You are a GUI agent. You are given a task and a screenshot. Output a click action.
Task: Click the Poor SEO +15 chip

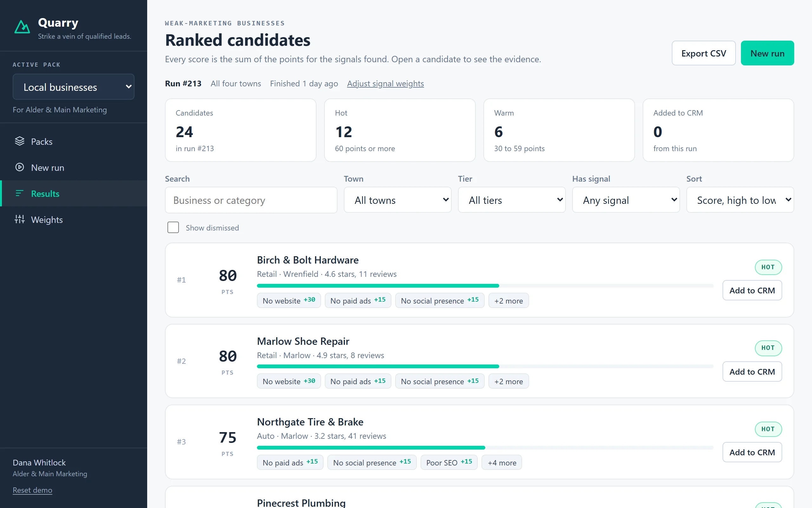pos(449,462)
